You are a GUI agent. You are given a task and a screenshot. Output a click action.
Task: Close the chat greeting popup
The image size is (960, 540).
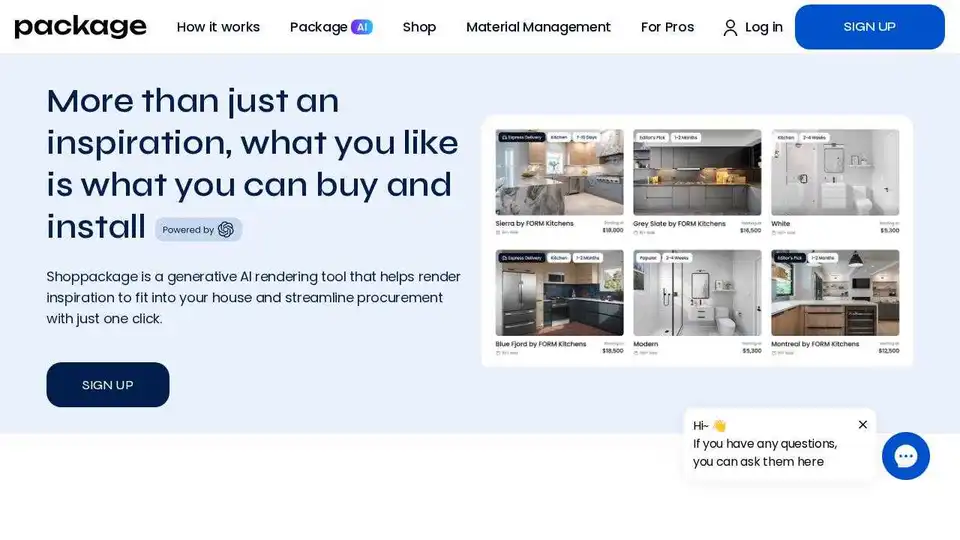863,424
